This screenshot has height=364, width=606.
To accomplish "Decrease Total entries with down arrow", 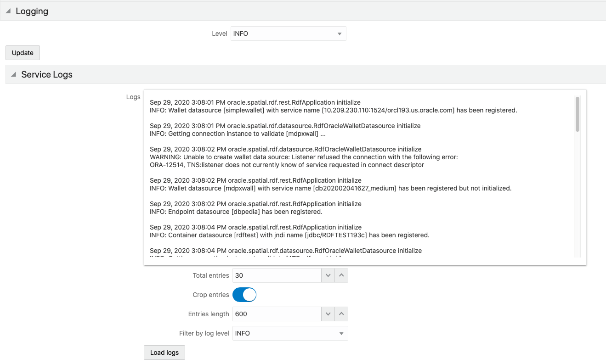I will tap(328, 275).
